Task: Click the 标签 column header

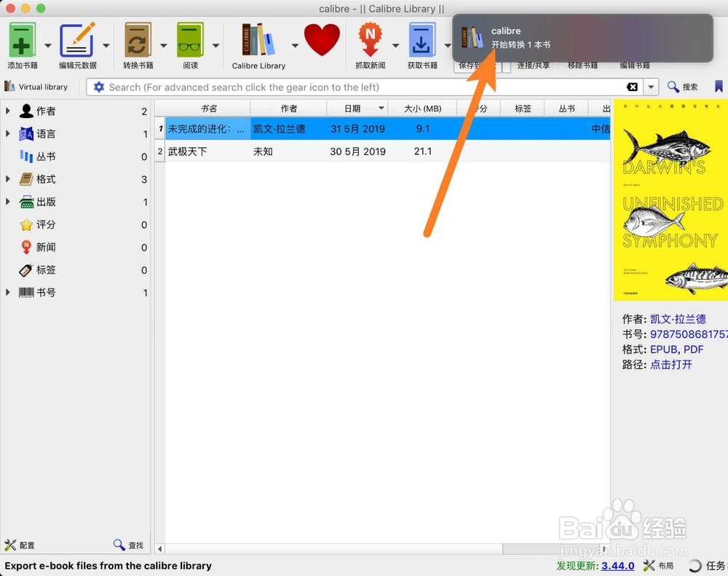Action: coord(523,109)
